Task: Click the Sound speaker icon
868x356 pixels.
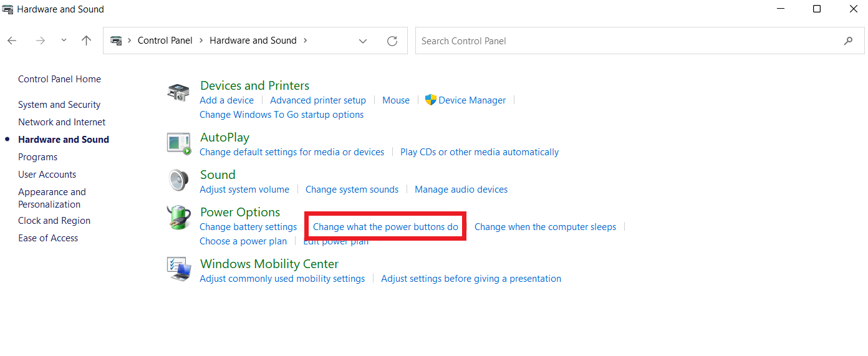Action: click(178, 181)
